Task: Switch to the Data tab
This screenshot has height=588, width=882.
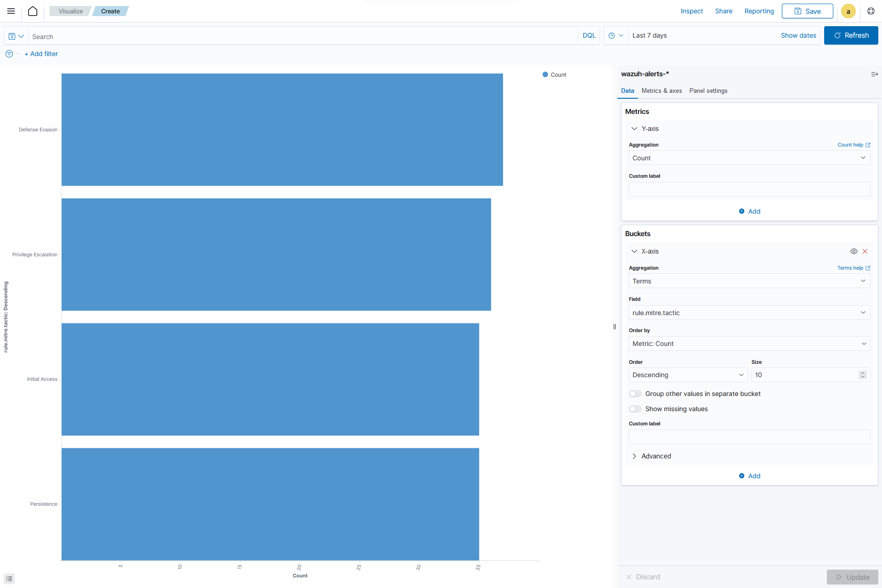Action: (628, 91)
